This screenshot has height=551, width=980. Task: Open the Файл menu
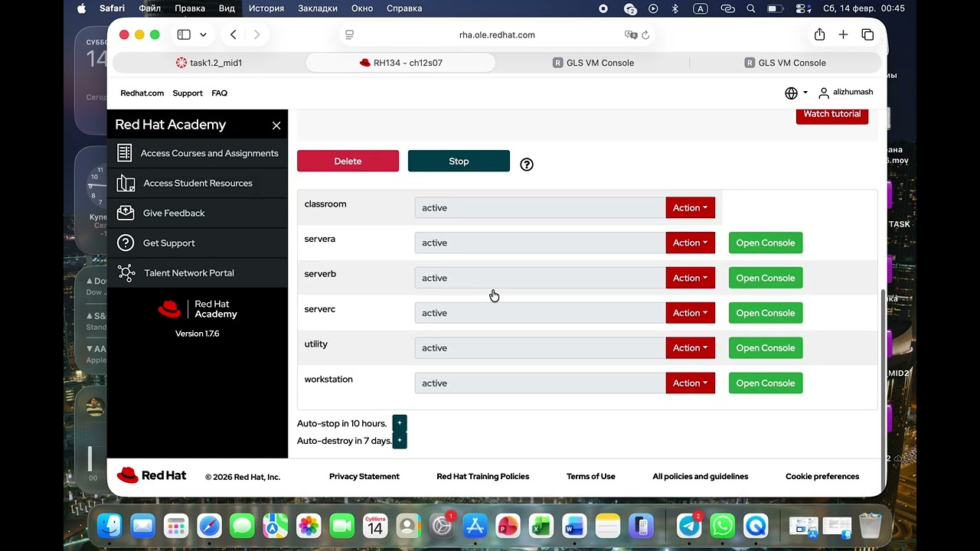(x=149, y=8)
